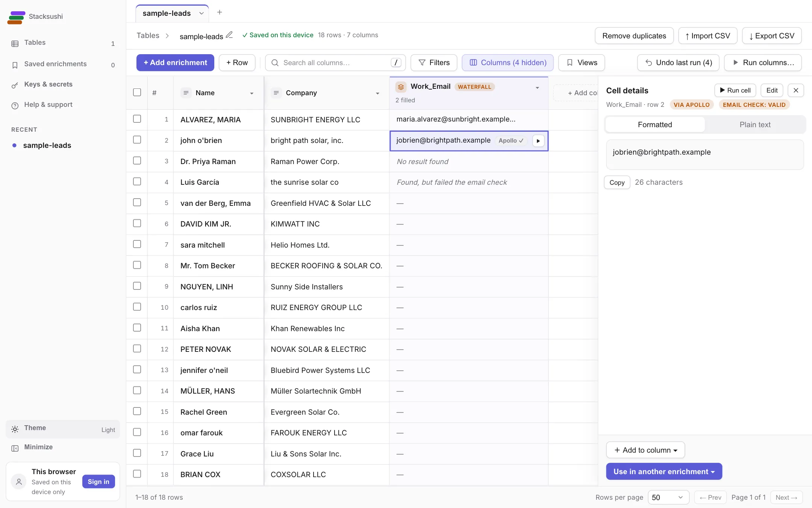
Task: Switch to the Plain text tab
Action: click(755, 125)
